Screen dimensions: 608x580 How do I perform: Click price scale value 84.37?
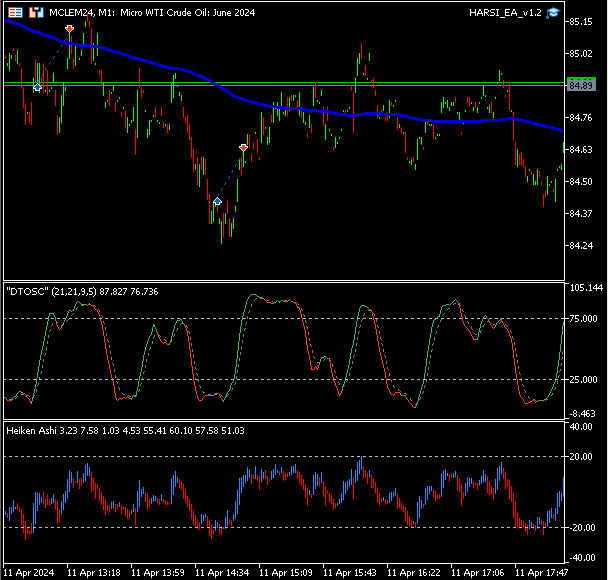[x=581, y=214]
